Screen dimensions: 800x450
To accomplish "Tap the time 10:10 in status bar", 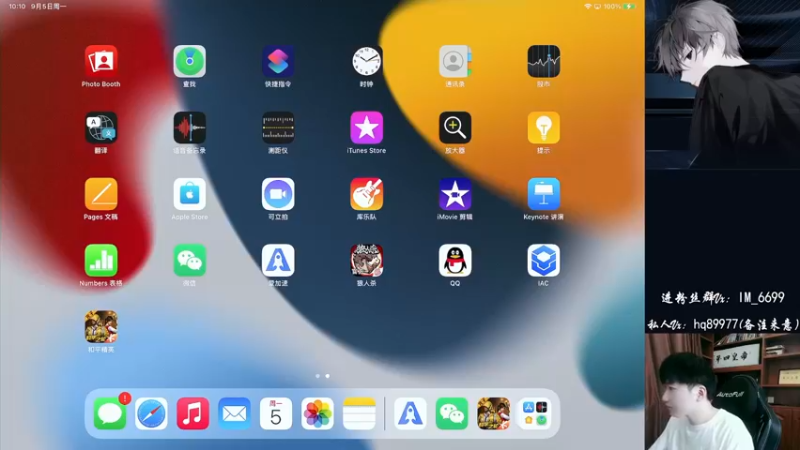I will (x=17, y=6).
